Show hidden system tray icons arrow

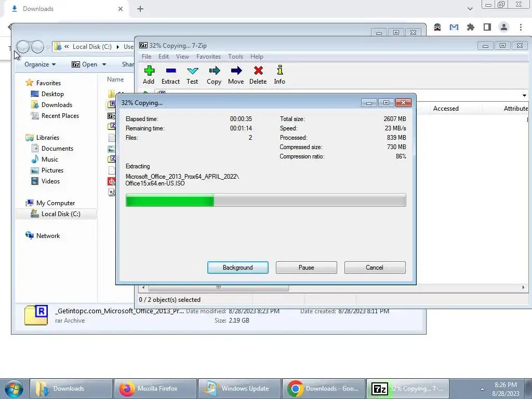pyautogui.click(x=482, y=389)
